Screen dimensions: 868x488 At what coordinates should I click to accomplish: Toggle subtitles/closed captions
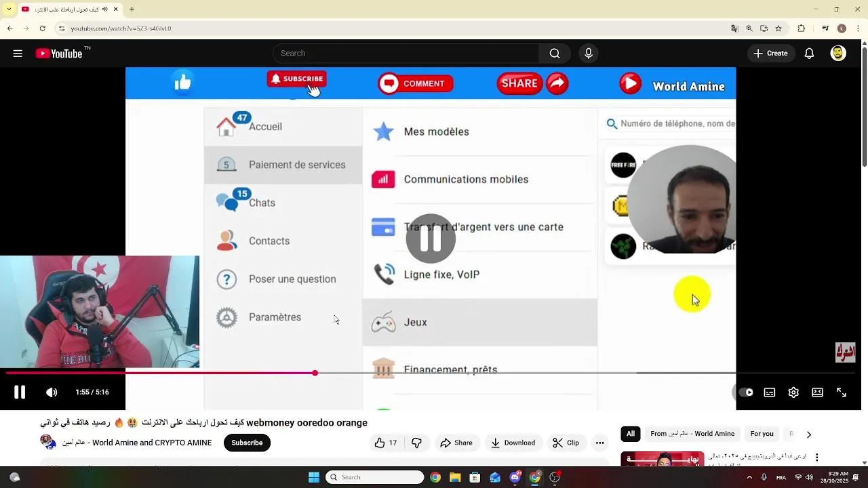point(770,392)
